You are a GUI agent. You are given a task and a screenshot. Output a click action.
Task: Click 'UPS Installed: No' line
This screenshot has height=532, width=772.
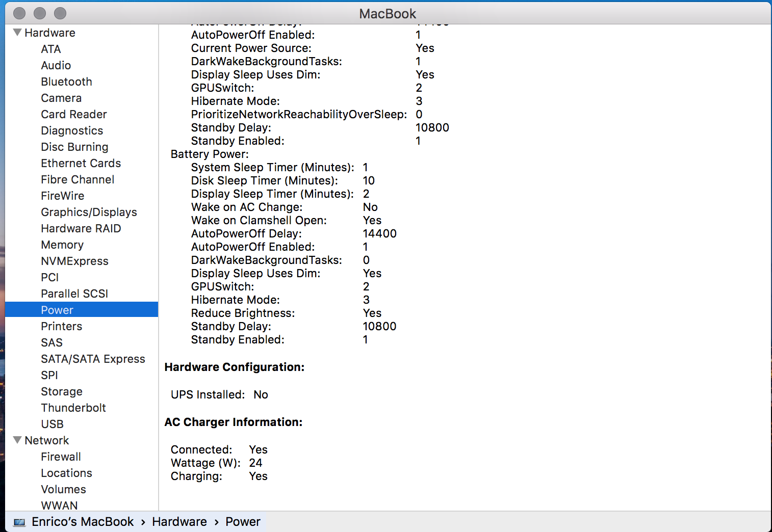click(x=219, y=395)
